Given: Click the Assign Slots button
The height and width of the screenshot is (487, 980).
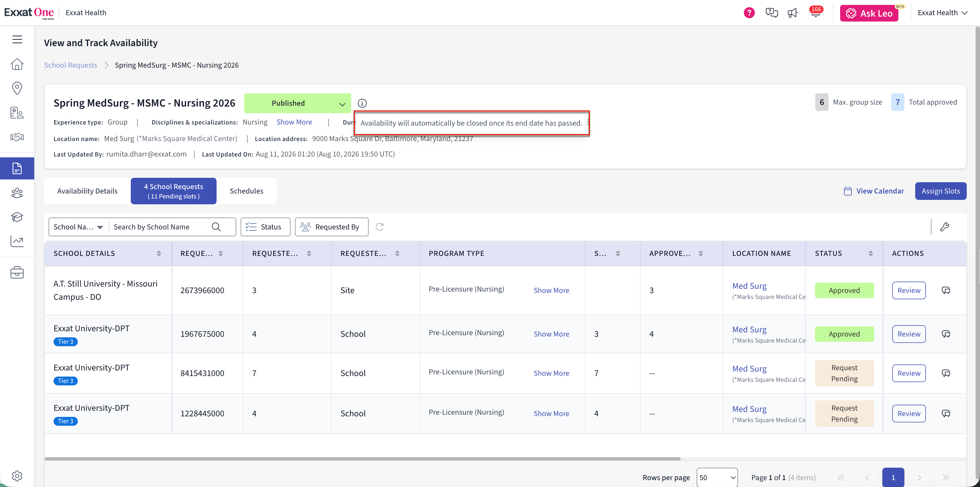Looking at the screenshot, I should point(941,191).
